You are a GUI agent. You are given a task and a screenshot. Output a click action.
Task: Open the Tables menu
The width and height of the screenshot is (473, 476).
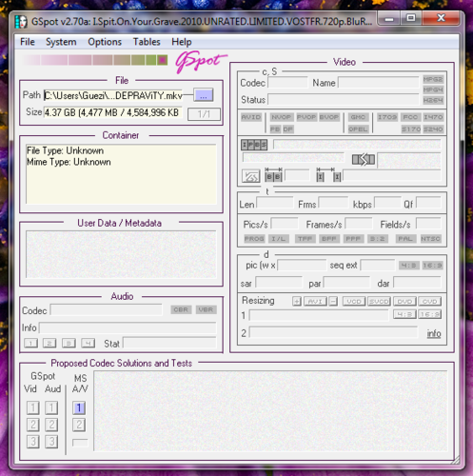click(x=147, y=42)
